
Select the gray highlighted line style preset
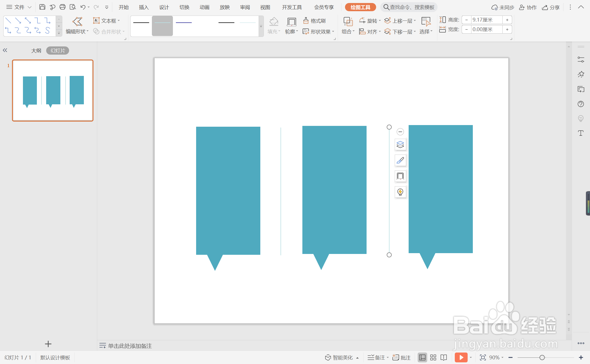162,26
